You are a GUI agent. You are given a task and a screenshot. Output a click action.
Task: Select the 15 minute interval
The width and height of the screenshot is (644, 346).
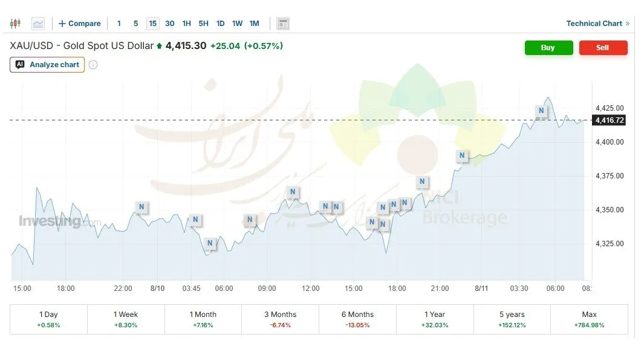(x=153, y=24)
